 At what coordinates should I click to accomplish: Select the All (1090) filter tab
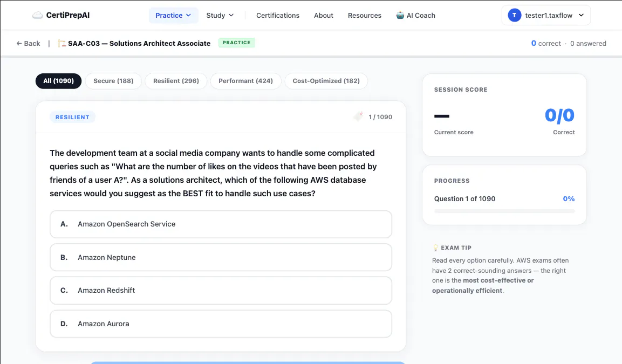pyautogui.click(x=58, y=81)
